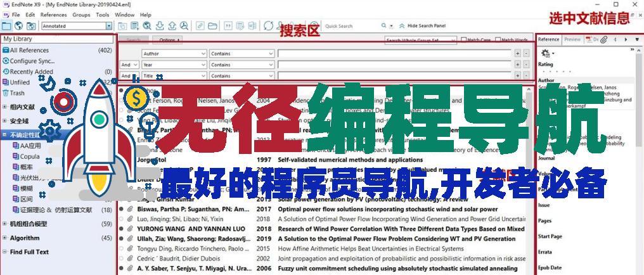
Task: Expand the 机组组合模型 group set
Action: pyautogui.click(x=4, y=224)
